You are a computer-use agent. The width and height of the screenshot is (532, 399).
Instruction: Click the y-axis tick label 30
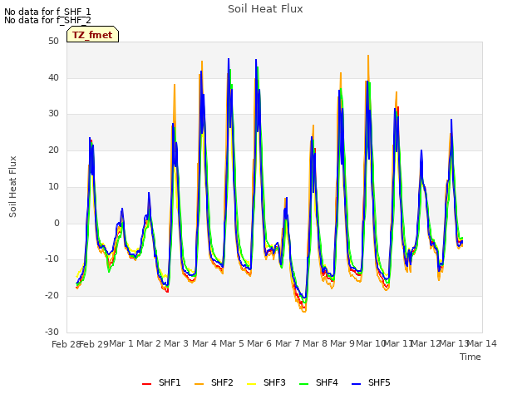pyautogui.click(x=53, y=114)
